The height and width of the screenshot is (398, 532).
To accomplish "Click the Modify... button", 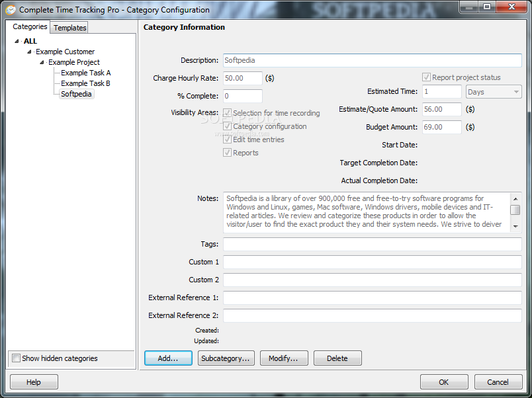I will 284,358.
